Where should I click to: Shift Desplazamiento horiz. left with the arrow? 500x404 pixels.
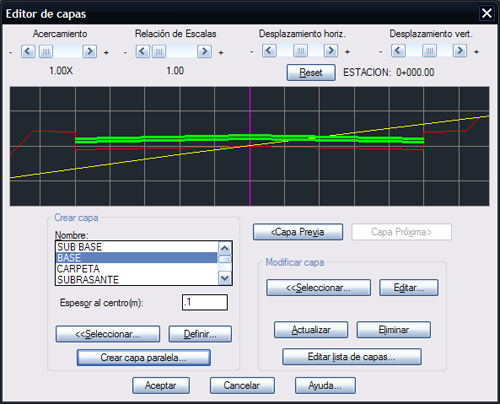pos(269,51)
